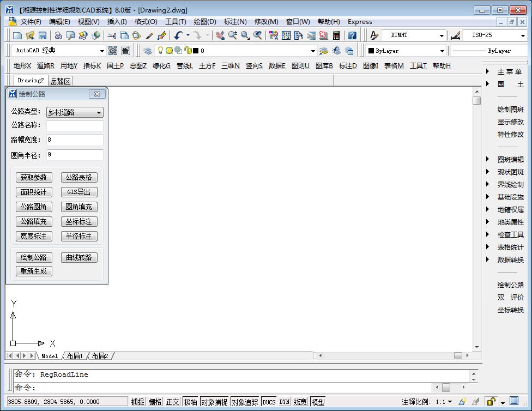Open the 绘图(D) menu
This screenshot has width=532, height=411.
point(205,22)
